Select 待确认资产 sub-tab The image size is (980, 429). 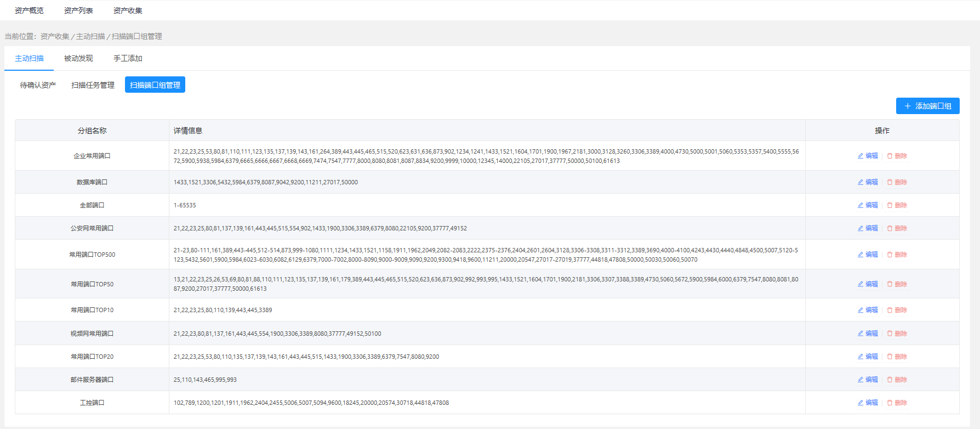tap(38, 85)
